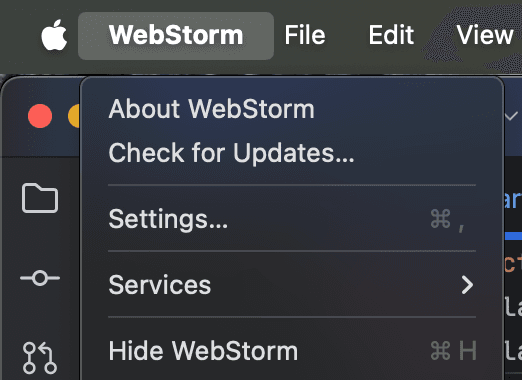Screen dimensions: 522x380
Task: Click the command-H shortcut symbol
Action: (x=453, y=351)
